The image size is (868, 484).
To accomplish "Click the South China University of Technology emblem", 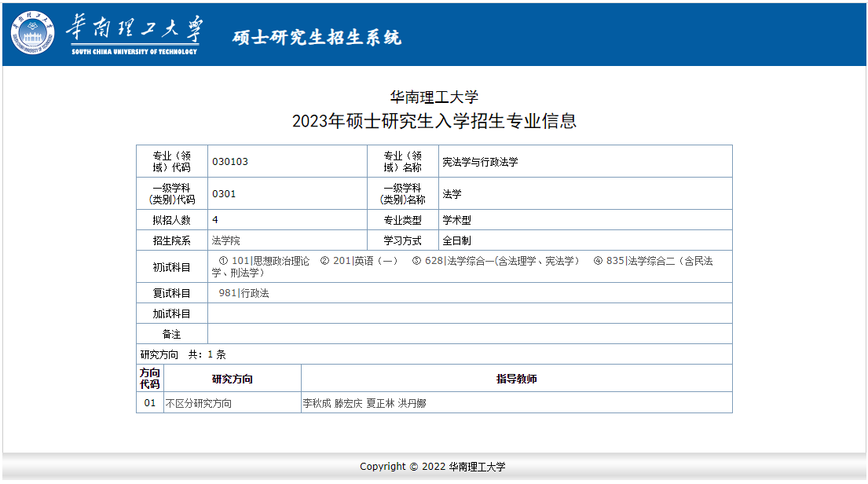I will (33, 33).
